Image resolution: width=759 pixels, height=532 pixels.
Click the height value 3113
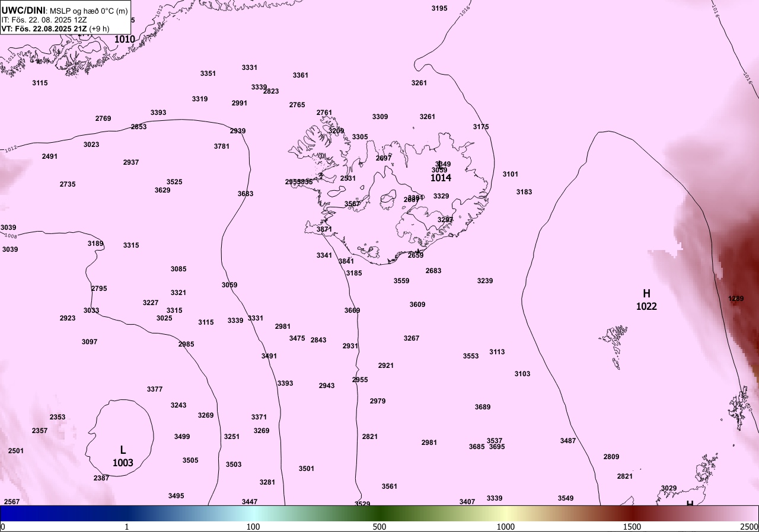pos(497,352)
